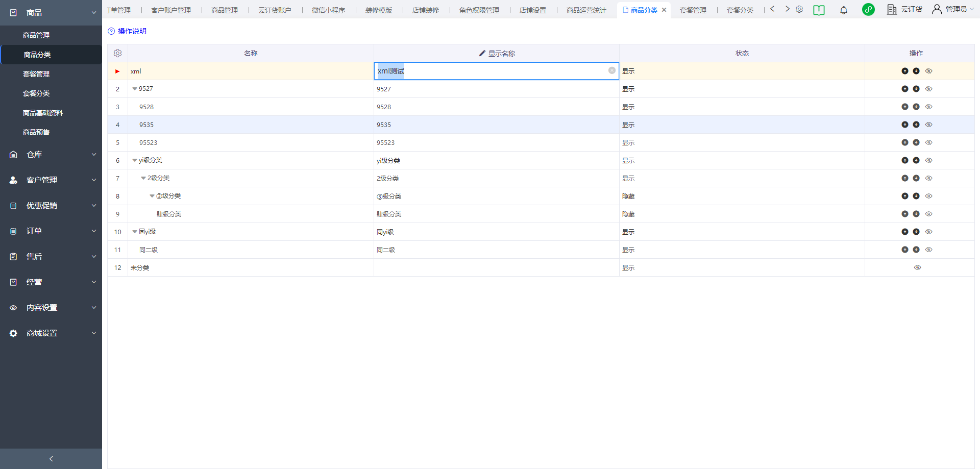Toggle visibility of the ③级分类 category
The image size is (980, 469).
pyautogui.click(x=929, y=196)
